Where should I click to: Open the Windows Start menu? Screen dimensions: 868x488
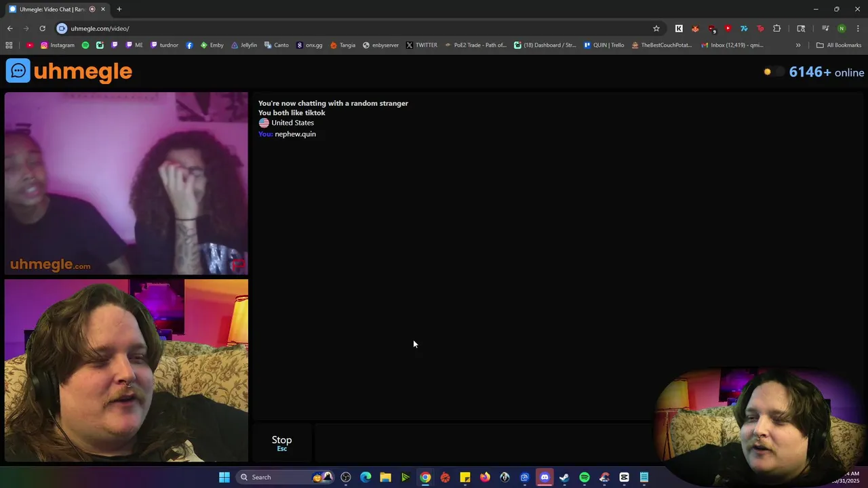click(224, 477)
